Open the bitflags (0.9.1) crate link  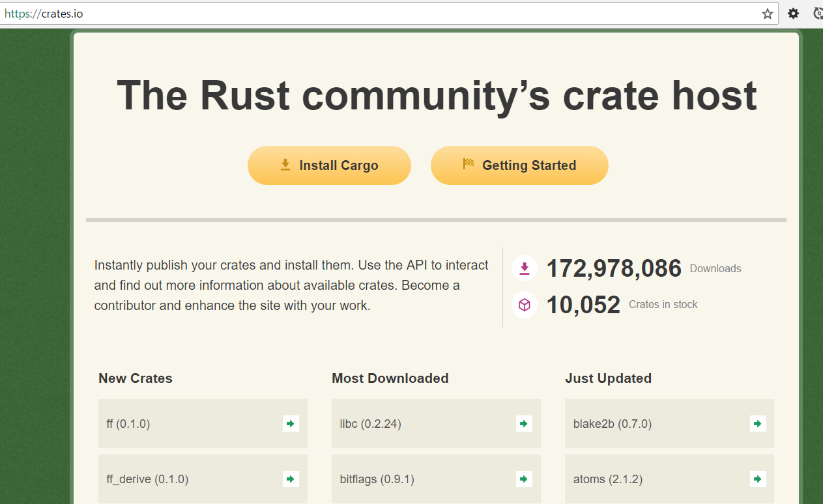(436, 479)
